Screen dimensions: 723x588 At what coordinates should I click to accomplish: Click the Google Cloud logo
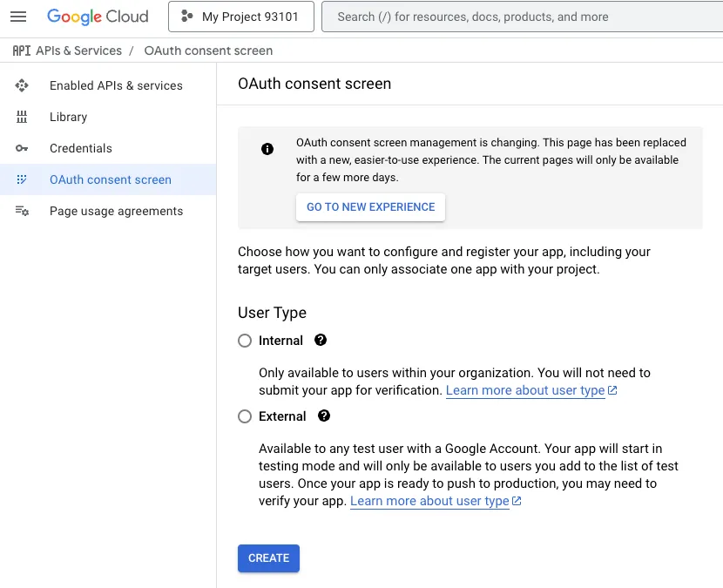coord(98,17)
